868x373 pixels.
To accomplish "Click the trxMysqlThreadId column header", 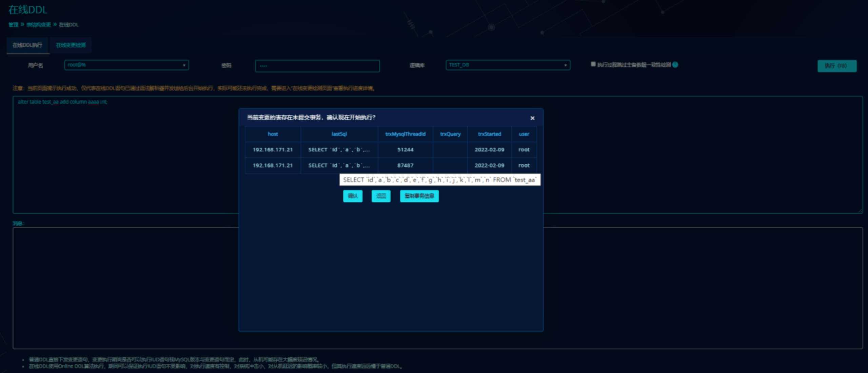I will [x=405, y=134].
